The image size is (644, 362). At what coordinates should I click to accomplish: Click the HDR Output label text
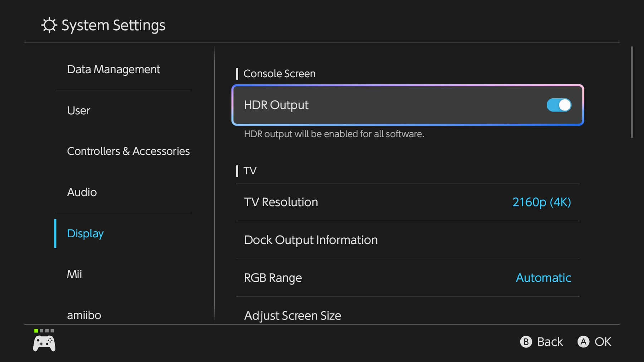point(276,105)
